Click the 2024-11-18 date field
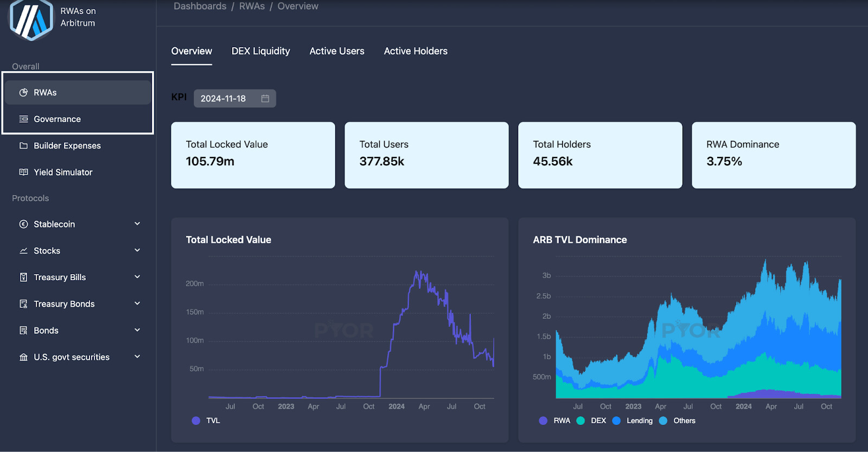This screenshot has height=452, width=868. (235, 99)
